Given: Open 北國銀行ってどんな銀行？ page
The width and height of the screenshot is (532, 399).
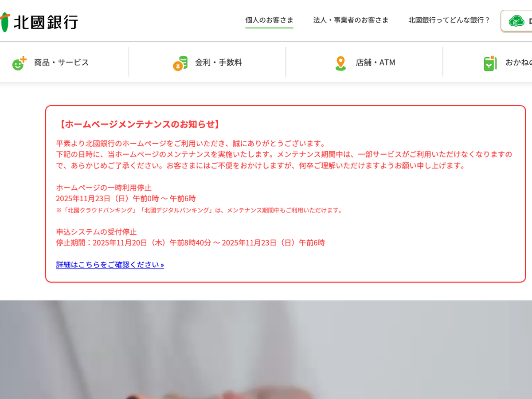Looking at the screenshot, I should click(x=449, y=20).
